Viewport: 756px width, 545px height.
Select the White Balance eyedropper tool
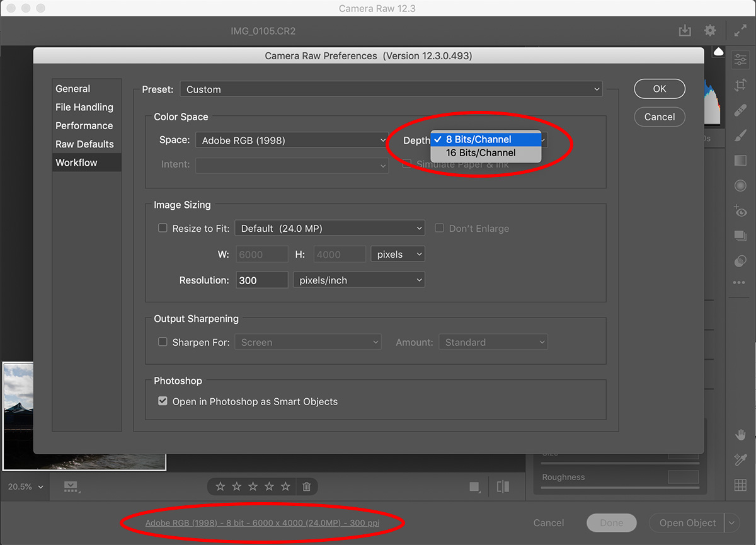click(x=740, y=460)
